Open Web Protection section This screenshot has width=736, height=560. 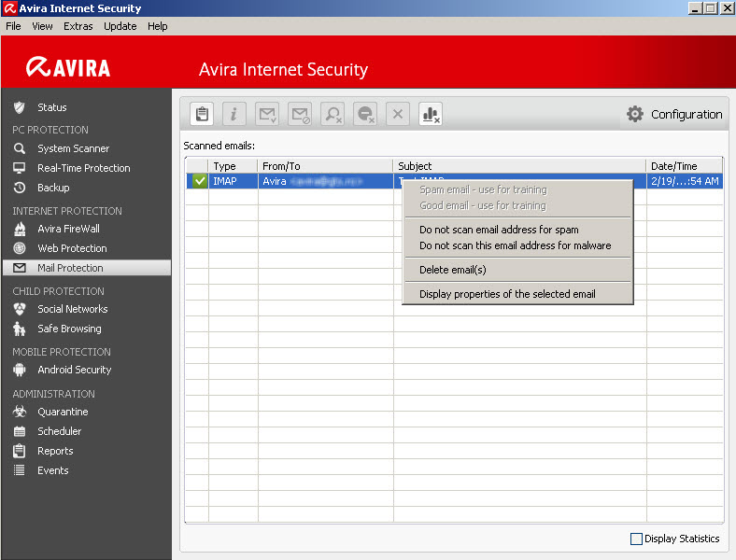click(72, 248)
